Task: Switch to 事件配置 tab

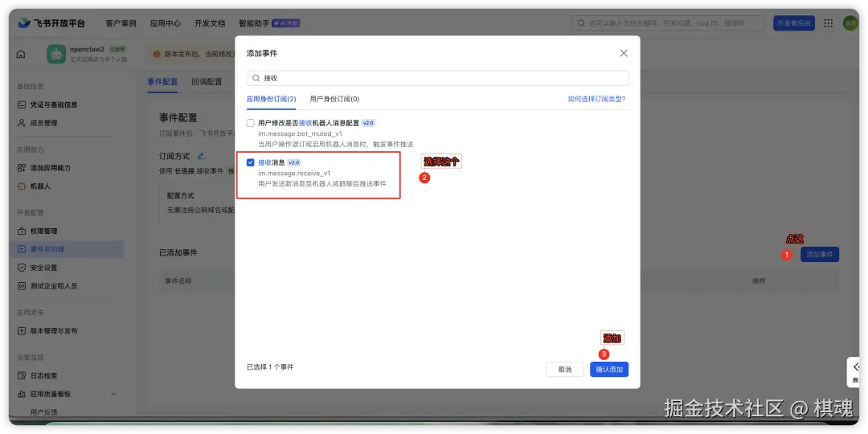Action: [162, 82]
